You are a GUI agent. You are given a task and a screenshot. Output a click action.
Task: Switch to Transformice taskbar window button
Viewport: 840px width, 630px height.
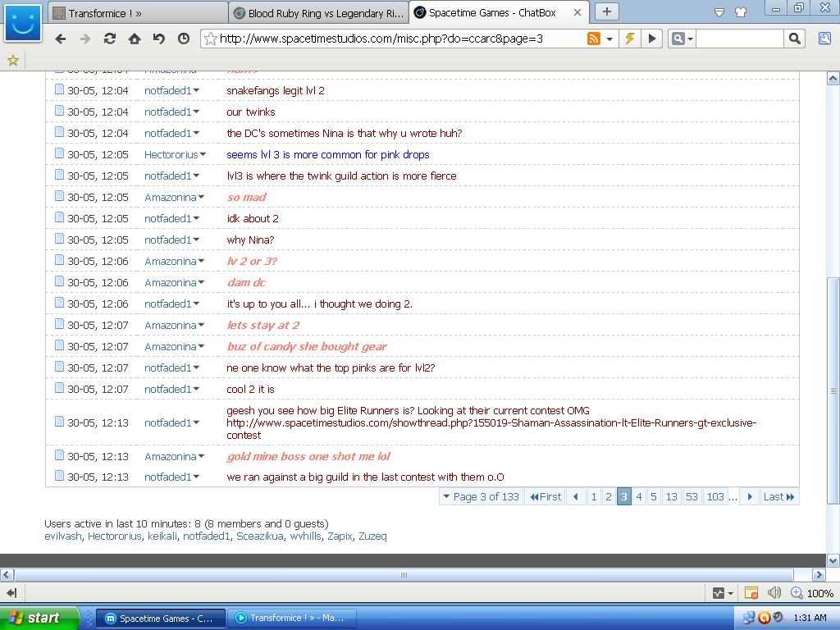click(x=291, y=619)
